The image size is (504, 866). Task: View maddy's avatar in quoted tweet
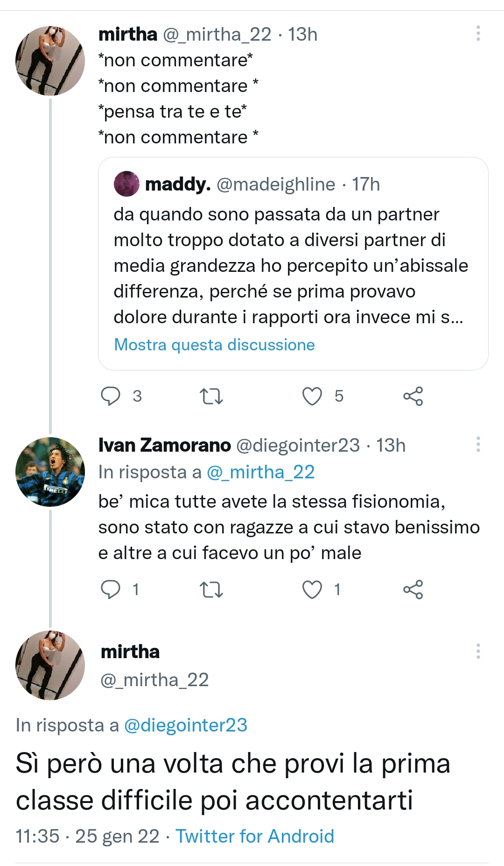point(127,185)
